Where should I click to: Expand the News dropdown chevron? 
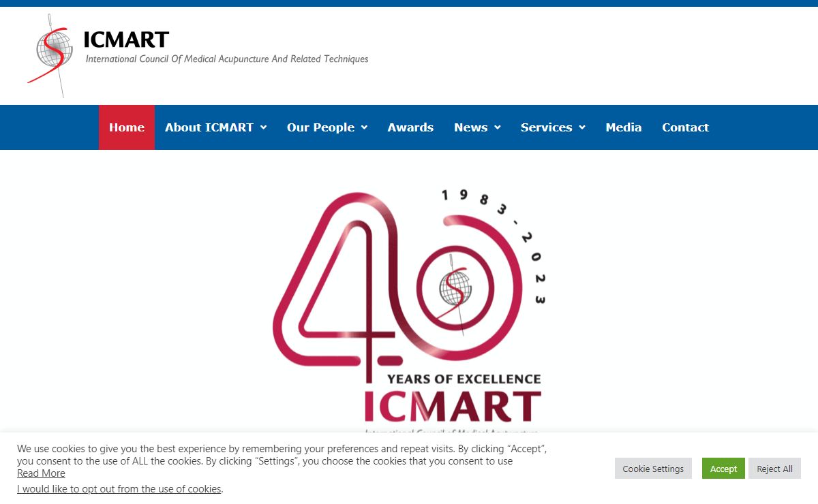coord(497,128)
